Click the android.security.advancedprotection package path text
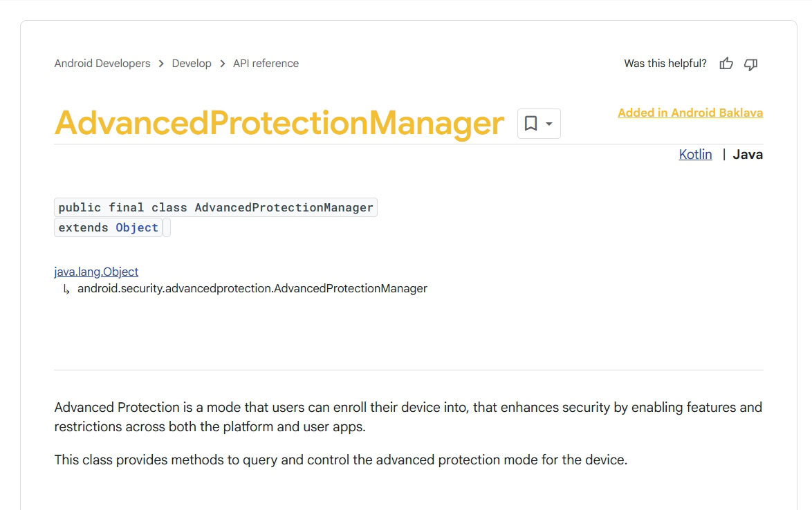The image size is (812, 510). point(252,288)
